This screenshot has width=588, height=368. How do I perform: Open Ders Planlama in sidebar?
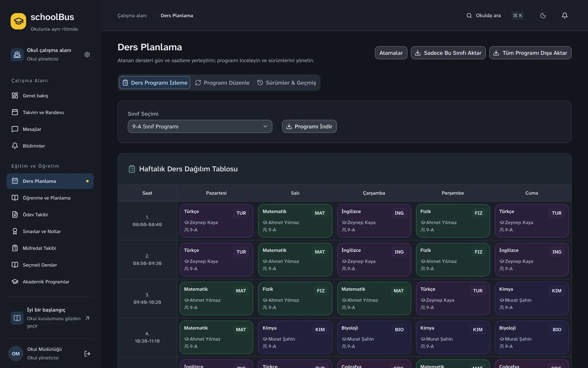click(50, 181)
